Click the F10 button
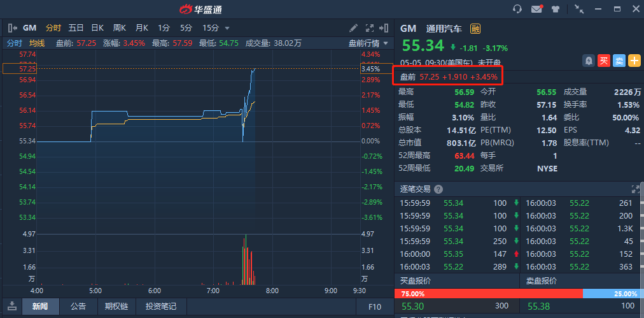Screen dimensions: 644x318 coord(375,307)
